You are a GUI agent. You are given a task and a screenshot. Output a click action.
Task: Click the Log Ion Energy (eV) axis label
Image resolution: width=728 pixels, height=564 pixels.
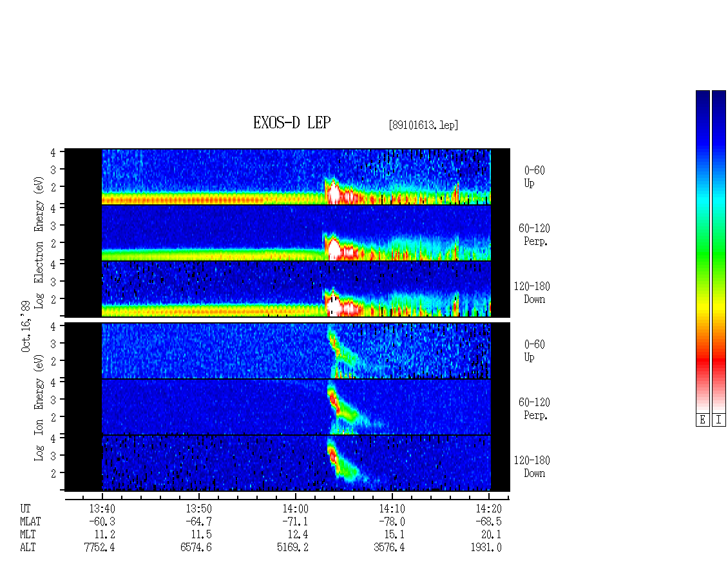[x=39, y=407]
